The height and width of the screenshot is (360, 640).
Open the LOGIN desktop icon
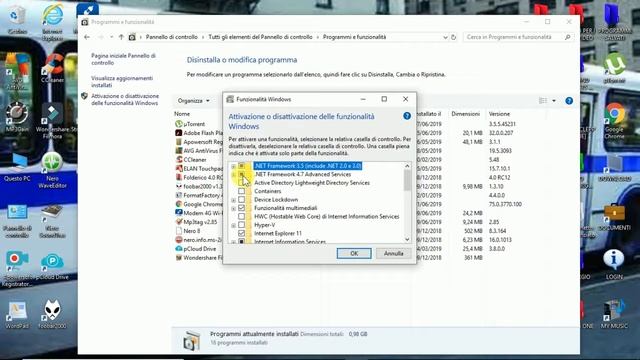click(614, 265)
